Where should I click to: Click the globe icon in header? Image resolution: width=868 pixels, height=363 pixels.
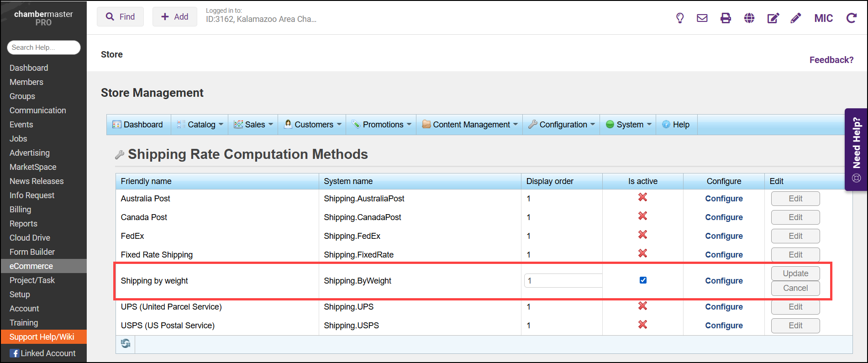point(749,18)
